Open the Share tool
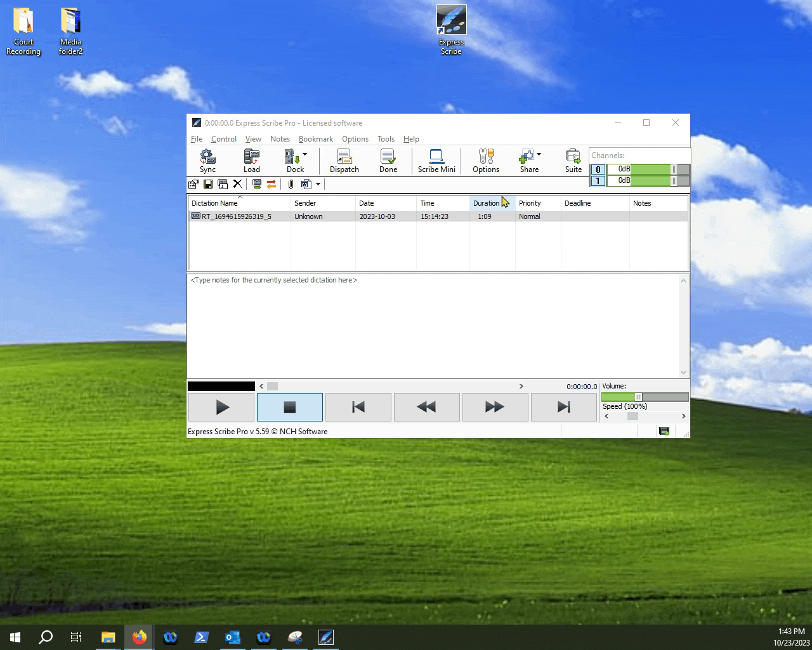812x650 pixels. click(x=528, y=160)
